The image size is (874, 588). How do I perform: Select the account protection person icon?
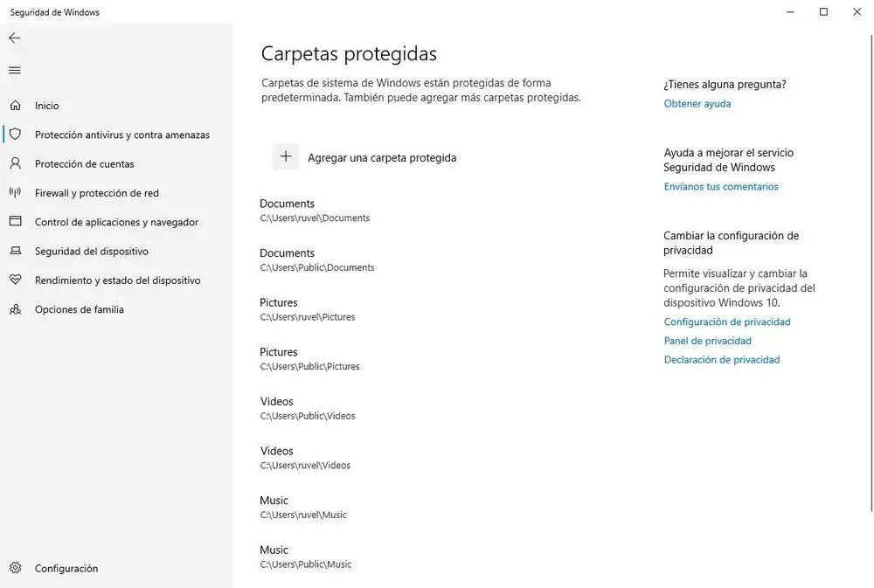coord(15,163)
